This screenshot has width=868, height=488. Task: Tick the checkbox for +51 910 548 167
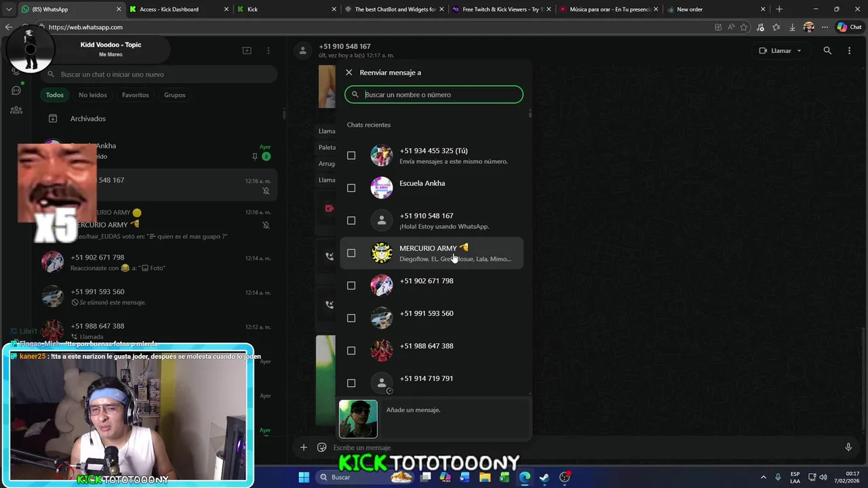tap(351, 220)
